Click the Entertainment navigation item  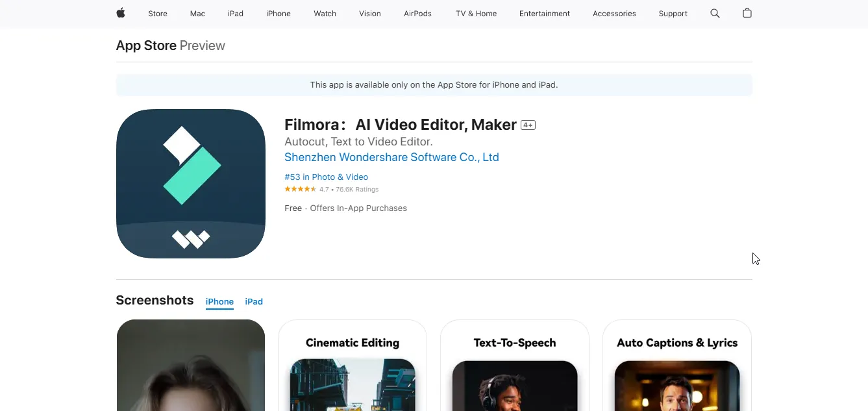[544, 13]
